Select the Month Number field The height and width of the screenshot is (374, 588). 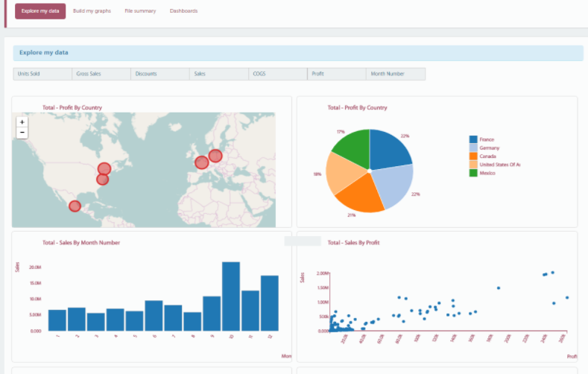coord(396,74)
